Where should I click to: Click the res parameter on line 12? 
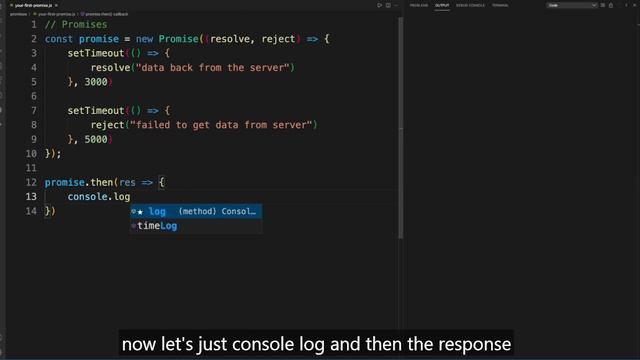(127, 182)
